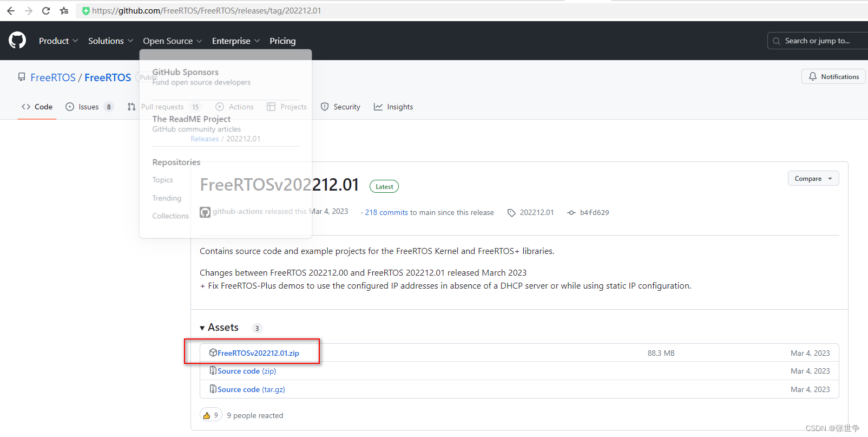Open the FreeRTOS organization link
The width and height of the screenshot is (868, 437).
[x=53, y=77]
